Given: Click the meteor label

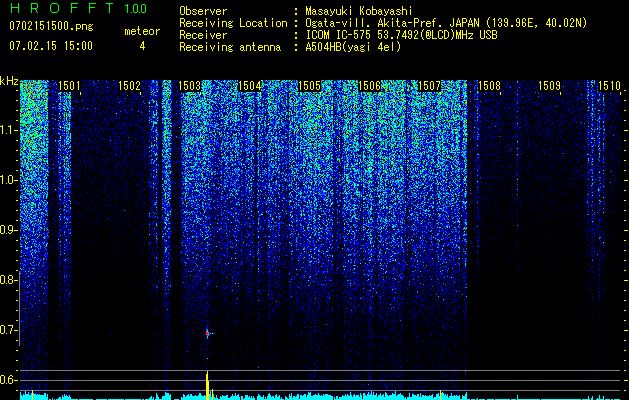Looking at the screenshot, I should point(142,31).
